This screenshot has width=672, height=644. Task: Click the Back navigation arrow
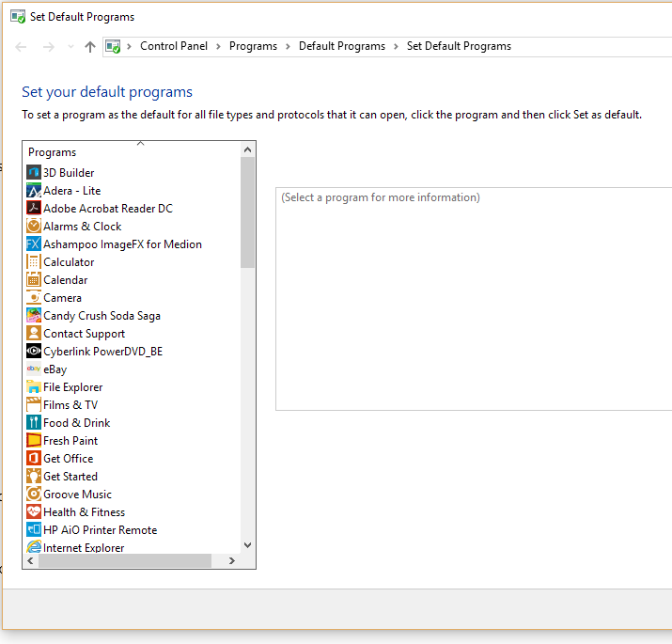21,47
